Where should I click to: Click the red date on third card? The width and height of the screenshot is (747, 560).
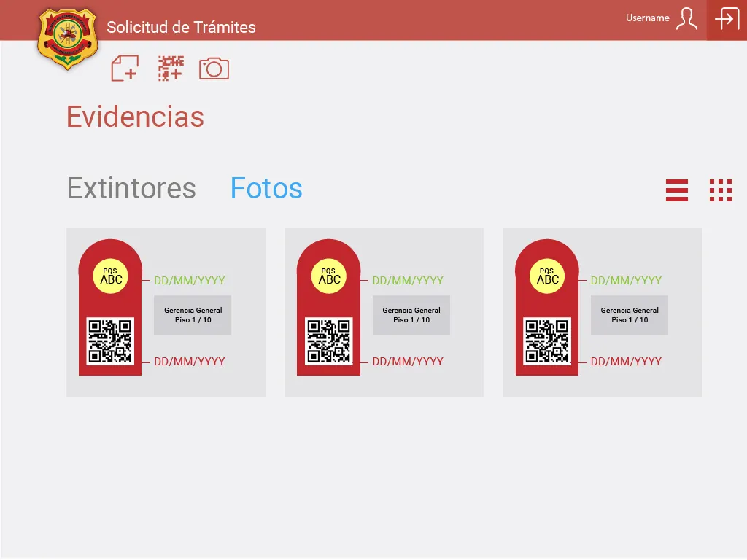point(626,362)
